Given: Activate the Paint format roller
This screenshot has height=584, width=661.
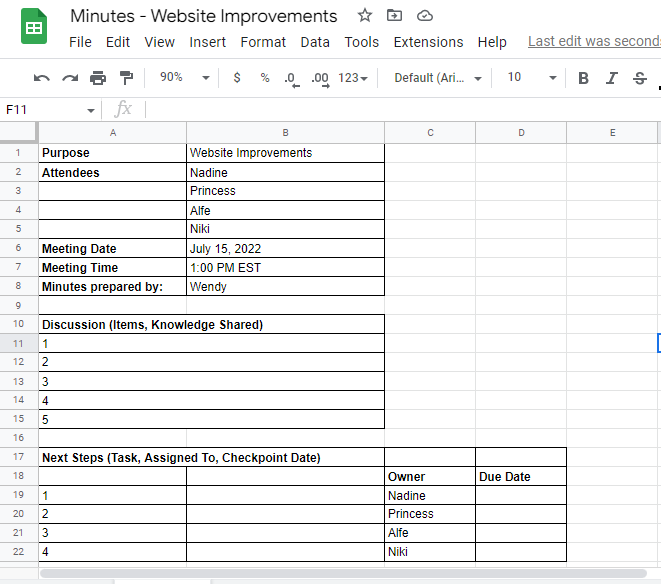Looking at the screenshot, I should 126,78.
